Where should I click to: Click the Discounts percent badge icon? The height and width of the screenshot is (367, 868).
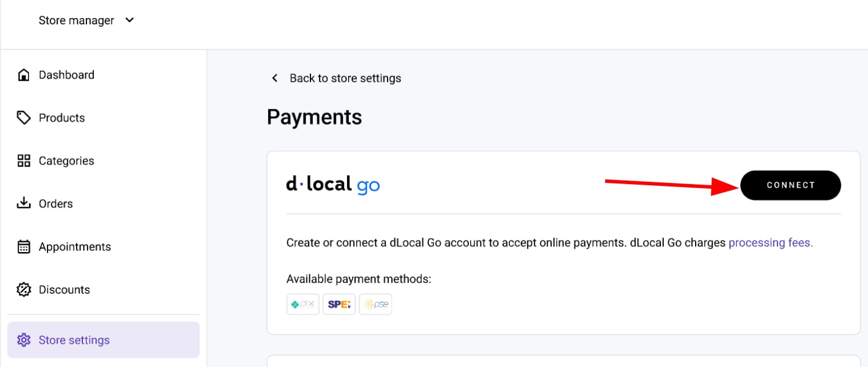click(24, 290)
